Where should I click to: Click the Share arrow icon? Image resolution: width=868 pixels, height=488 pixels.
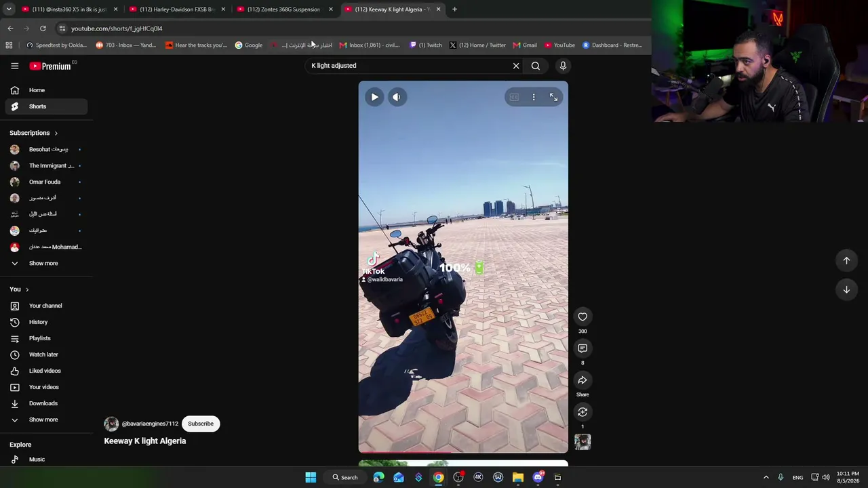point(583,380)
